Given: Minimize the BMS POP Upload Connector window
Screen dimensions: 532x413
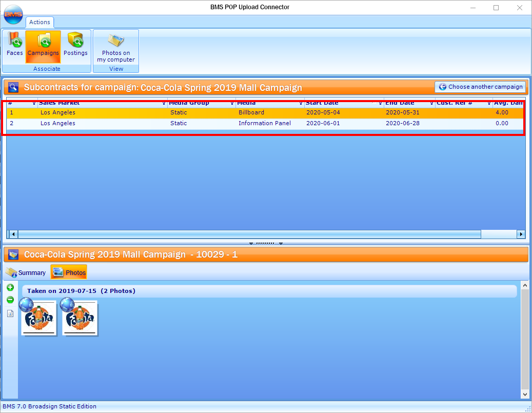Looking at the screenshot, I should [x=473, y=8].
